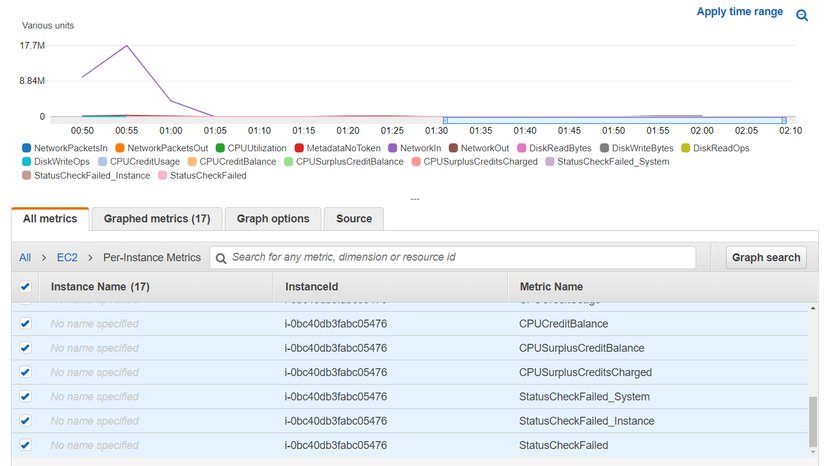Screen dimensions: 825x466
Task: Click the All breadcrumb link
Action: point(25,258)
